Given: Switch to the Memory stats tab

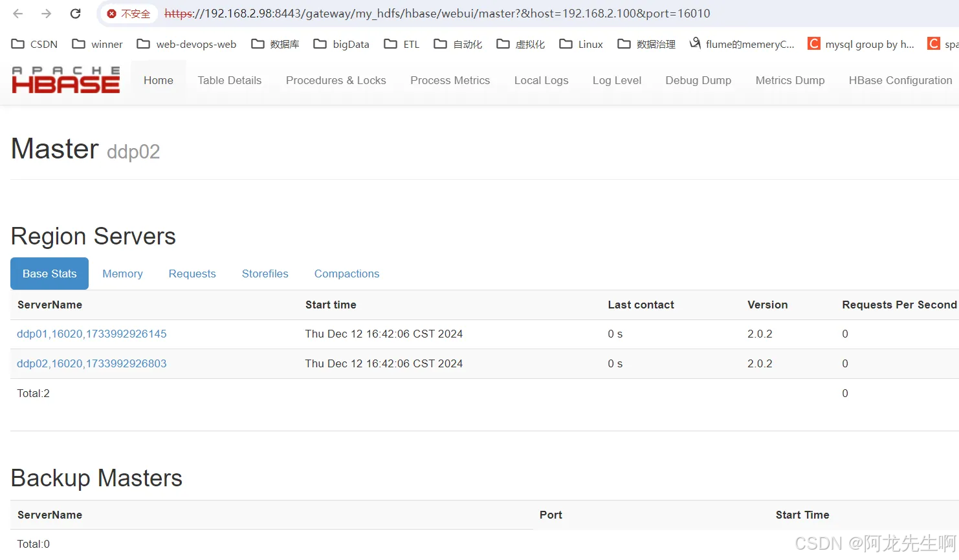Looking at the screenshot, I should 122,274.
